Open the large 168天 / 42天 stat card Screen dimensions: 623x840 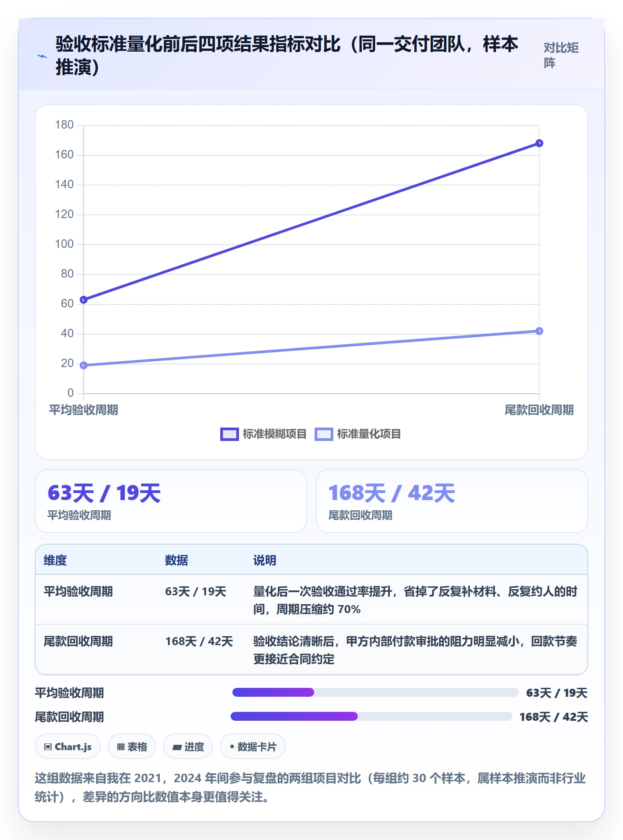click(x=452, y=501)
